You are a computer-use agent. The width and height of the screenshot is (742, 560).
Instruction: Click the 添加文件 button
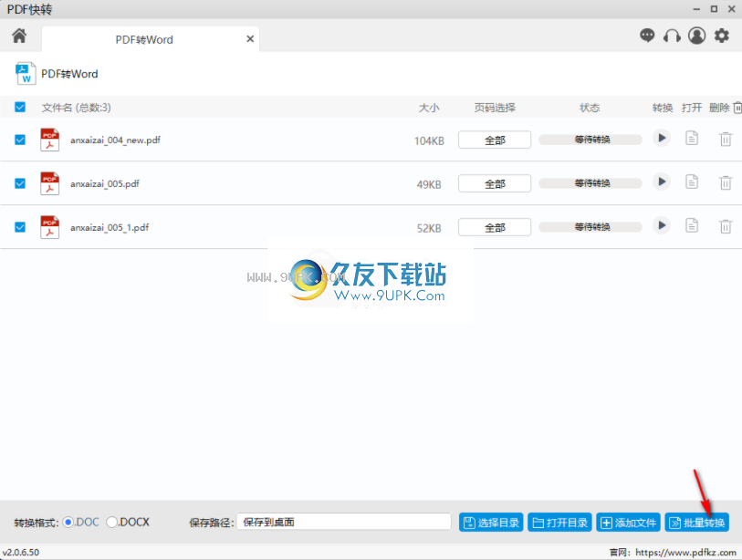pos(628,523)
